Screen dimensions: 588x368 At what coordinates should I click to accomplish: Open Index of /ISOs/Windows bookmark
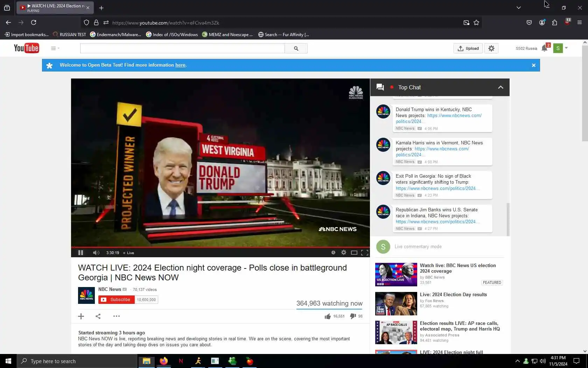[172, 34]
